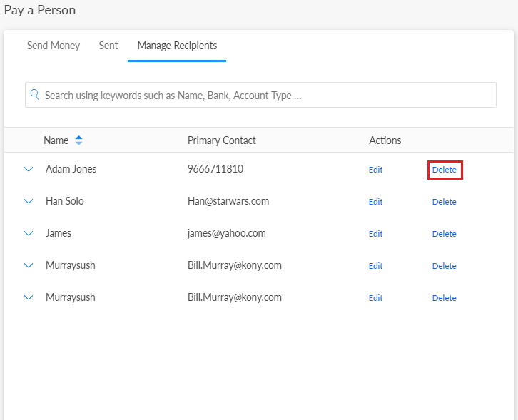Screen dimensions: 518x420
Task: Open the Sent tab
Action: click(x=108, y=46)
